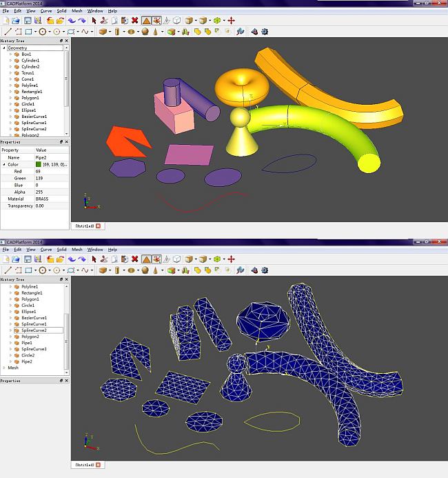Toggle shaded-with-edges view in bottom window
The image size is (448, 478).
point(156,259)
